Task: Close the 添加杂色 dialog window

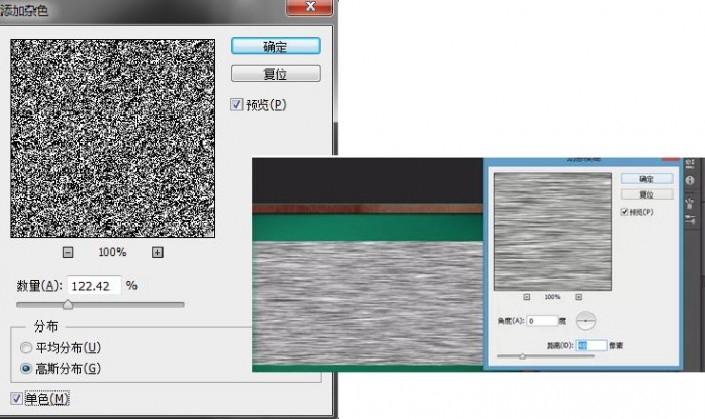Action: 310,7
